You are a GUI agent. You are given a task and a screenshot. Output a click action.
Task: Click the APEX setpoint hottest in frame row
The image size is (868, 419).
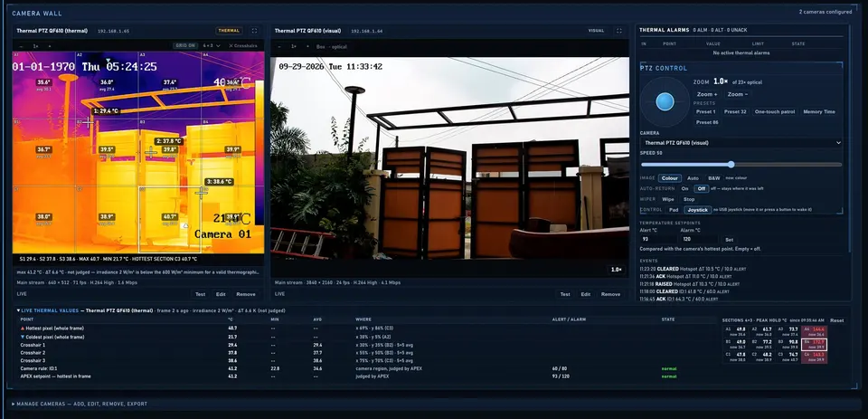coord(366,376)
